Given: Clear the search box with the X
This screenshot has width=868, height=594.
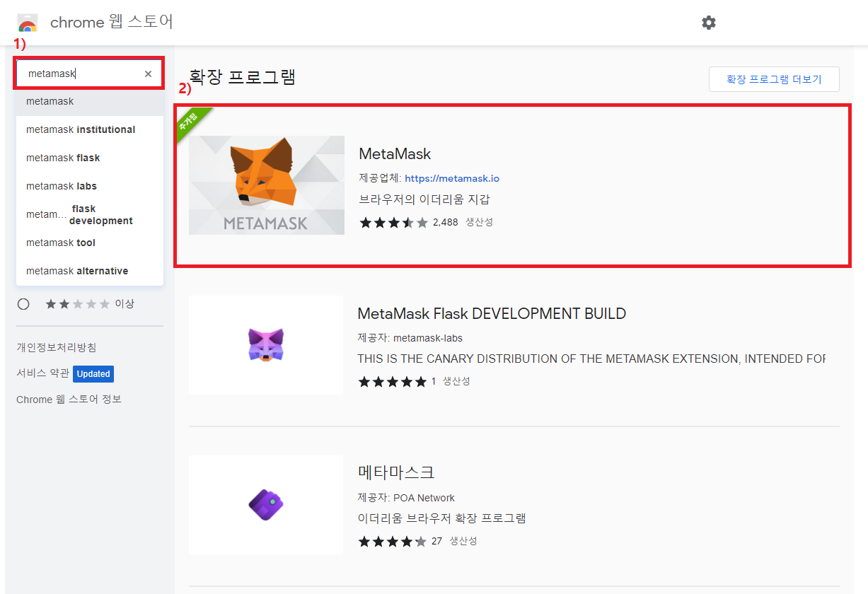Looking at the screenshot, I should click(x=148, y=74).
